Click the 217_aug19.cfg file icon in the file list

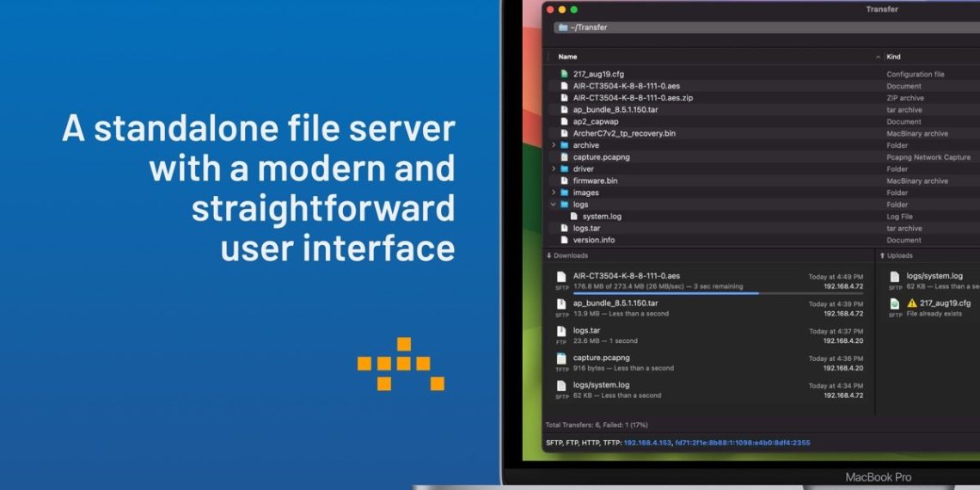pyautogui.click(x=564, y=74)
